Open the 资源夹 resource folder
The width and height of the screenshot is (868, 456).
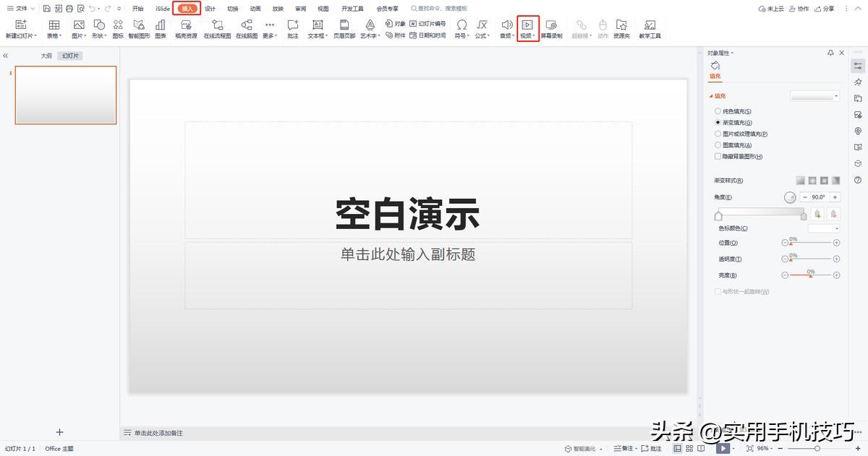(621, 29)
